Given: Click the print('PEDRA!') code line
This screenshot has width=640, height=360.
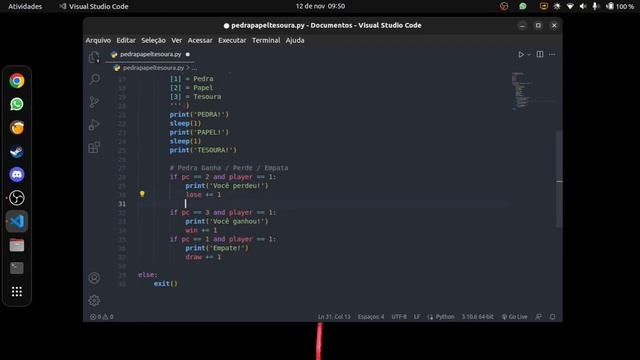Looking at the screenshot, I should tap(199, 115).
